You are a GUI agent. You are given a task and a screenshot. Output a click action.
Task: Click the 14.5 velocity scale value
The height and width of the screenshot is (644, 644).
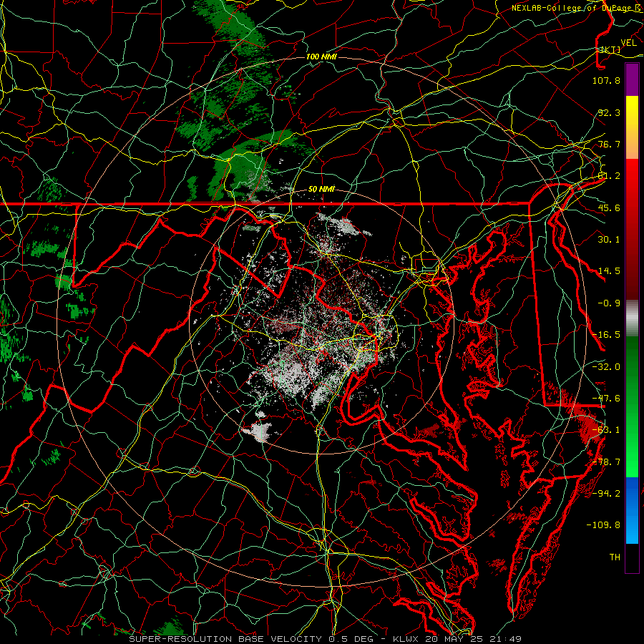coord(609,271)
